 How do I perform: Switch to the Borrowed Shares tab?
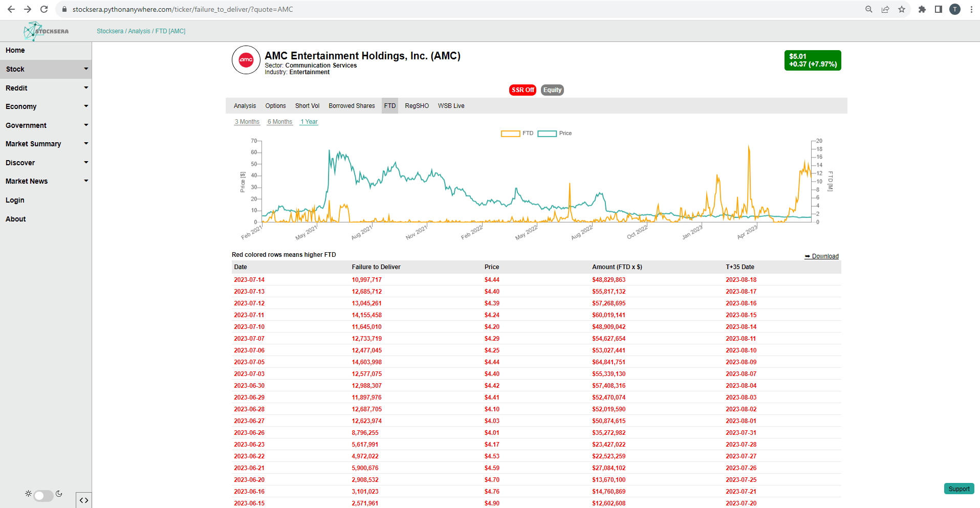[352, 106]
